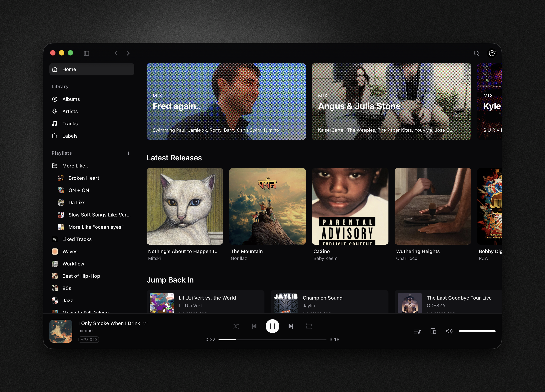The height and width of the screenshot is (392, 545).
Task: Click the cast-to-device icon in the player bar
Action: point(433,331)
